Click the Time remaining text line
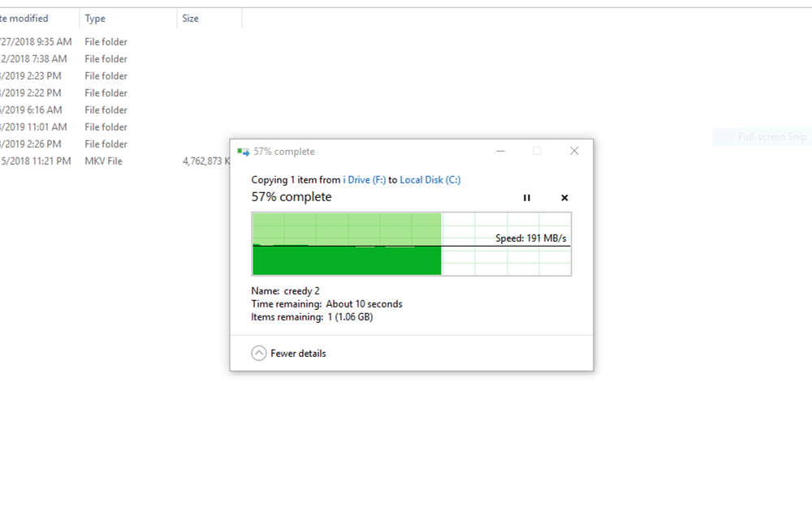812x520 pixels. pyautogui.click(x=326, y=303)
